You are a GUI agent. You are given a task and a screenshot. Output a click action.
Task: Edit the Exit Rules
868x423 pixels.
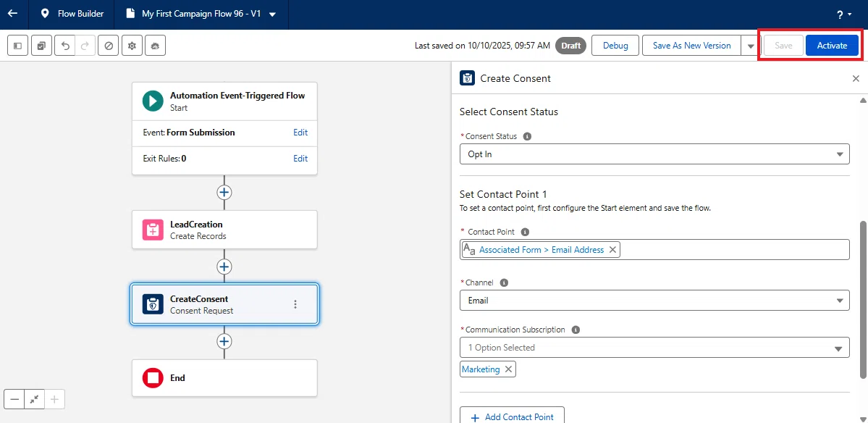click(300, 159)
